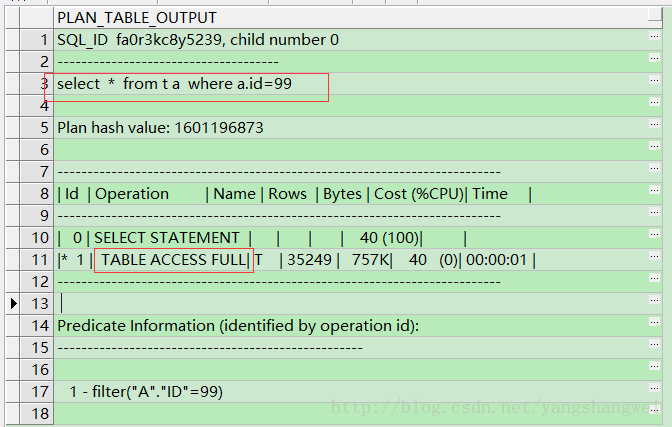The width and height of the screenshot is (672, 427).
Task: Click the 'select * from t a' cell
Action: (x=175, y=84)
